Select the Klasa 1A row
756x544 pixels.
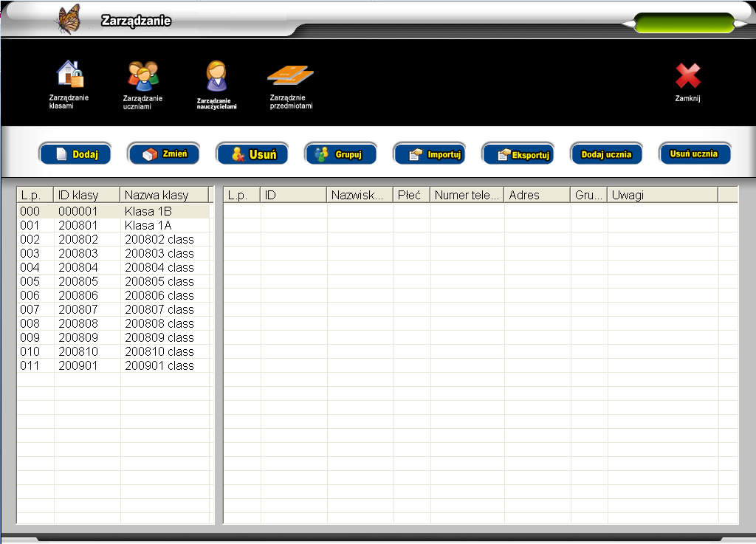pos(114,225)
